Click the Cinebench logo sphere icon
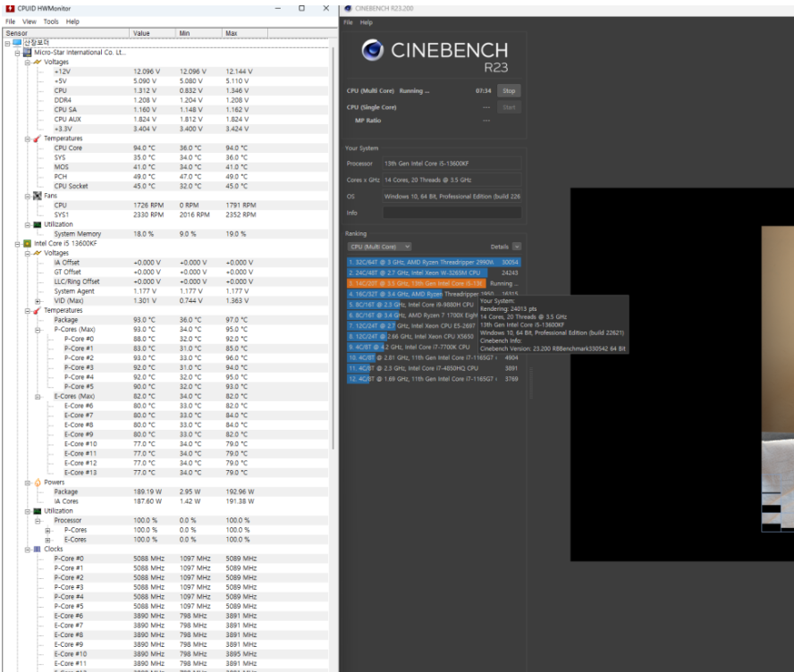794x672 pixels. click(x=373, y=50)
